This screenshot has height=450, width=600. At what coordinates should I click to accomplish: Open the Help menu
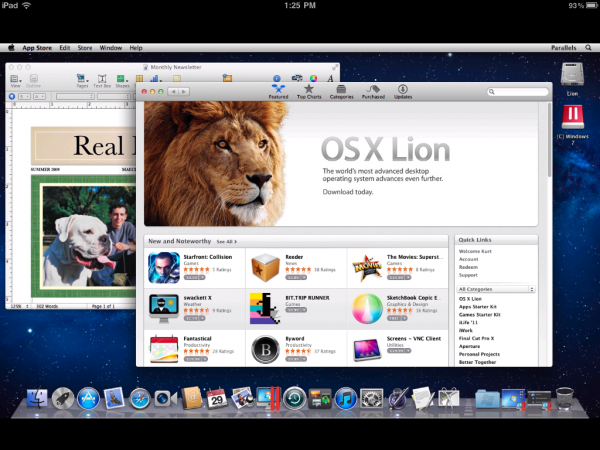pyautogui.click(x=136, y=48)
